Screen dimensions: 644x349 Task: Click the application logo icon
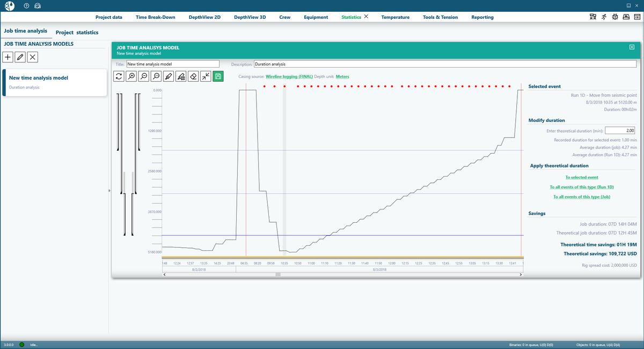click(x=11, y=5)
